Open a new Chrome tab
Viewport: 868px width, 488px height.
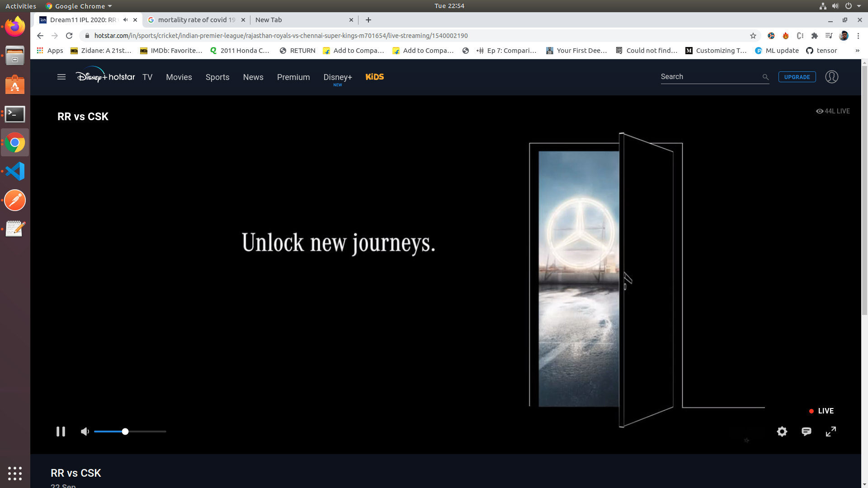point(368,20)
